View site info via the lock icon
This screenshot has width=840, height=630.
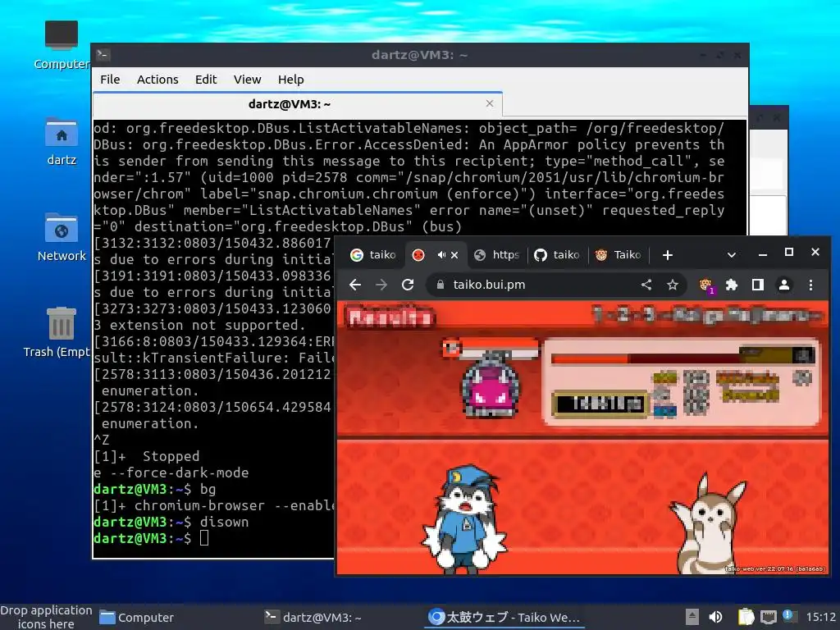[441, 285]
